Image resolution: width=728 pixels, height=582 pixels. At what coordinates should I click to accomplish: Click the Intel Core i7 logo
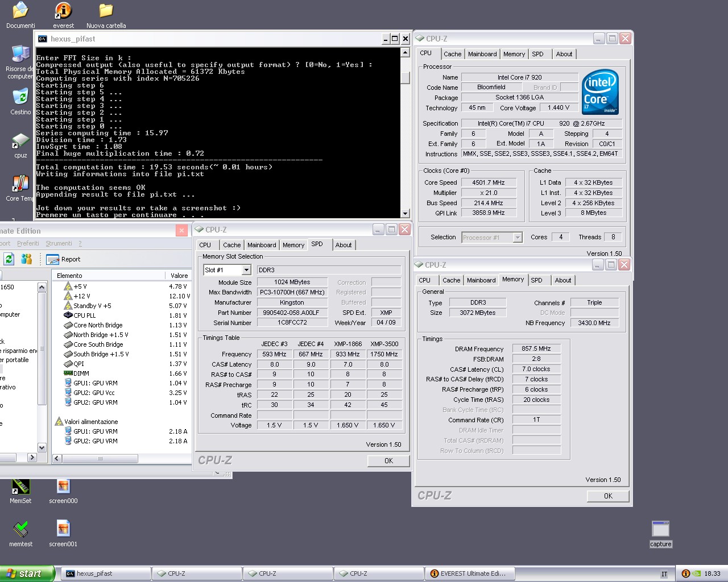(600, 92)
